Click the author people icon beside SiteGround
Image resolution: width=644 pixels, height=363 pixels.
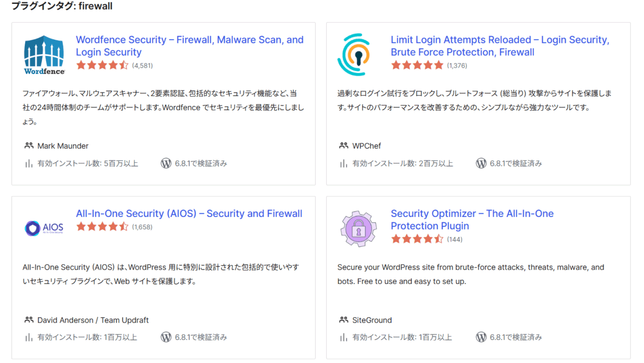click(344, 320)
